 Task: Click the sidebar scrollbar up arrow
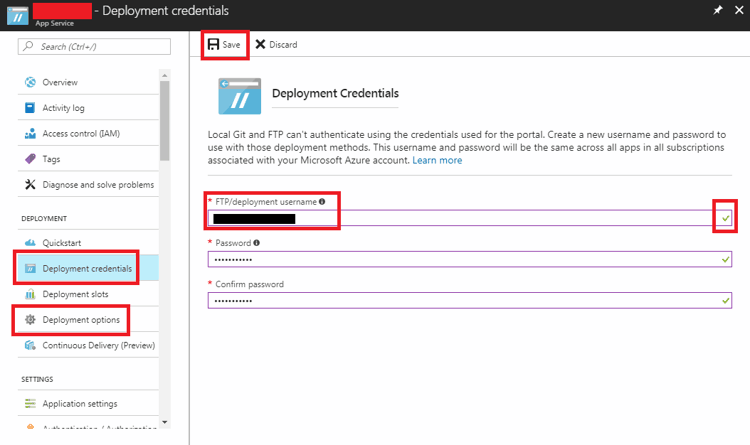[x=165, y=76]
